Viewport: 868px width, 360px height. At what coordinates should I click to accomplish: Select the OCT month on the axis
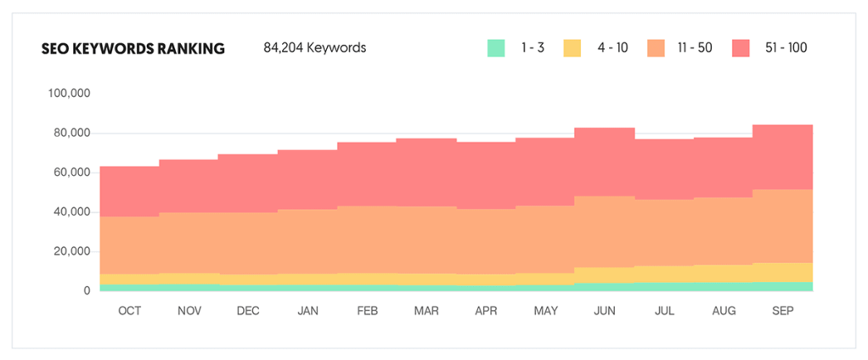(x=130, y=312)
